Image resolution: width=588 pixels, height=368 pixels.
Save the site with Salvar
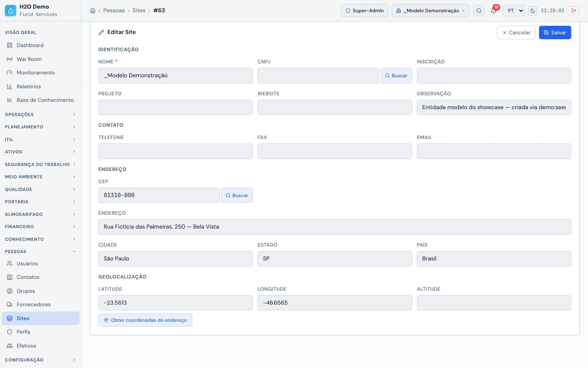[555, 33]
